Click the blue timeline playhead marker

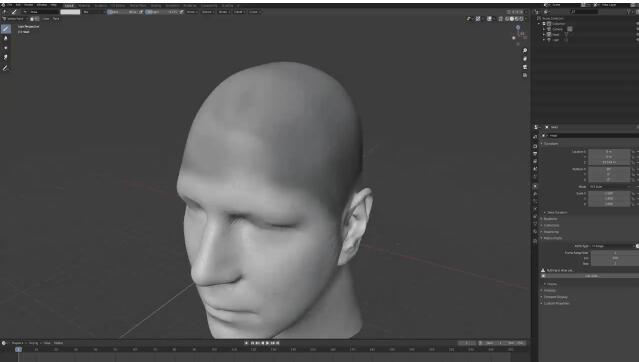coord(18,349)
